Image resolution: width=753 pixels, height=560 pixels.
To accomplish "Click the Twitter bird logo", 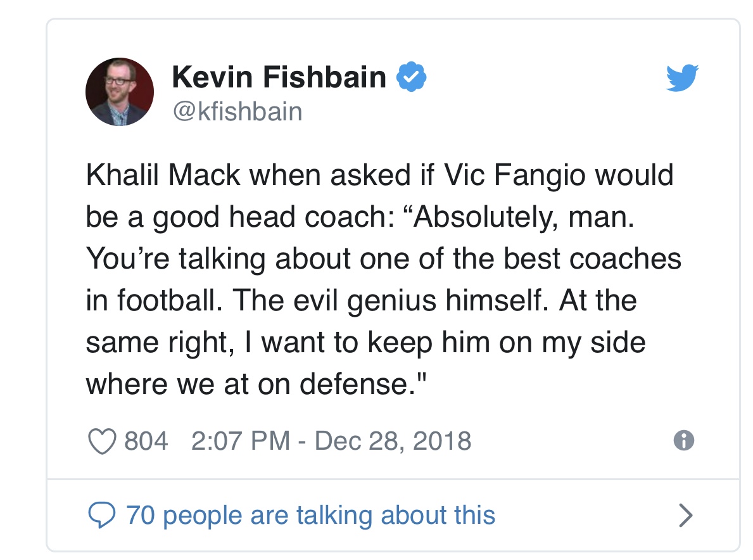I will coord(682,79).
